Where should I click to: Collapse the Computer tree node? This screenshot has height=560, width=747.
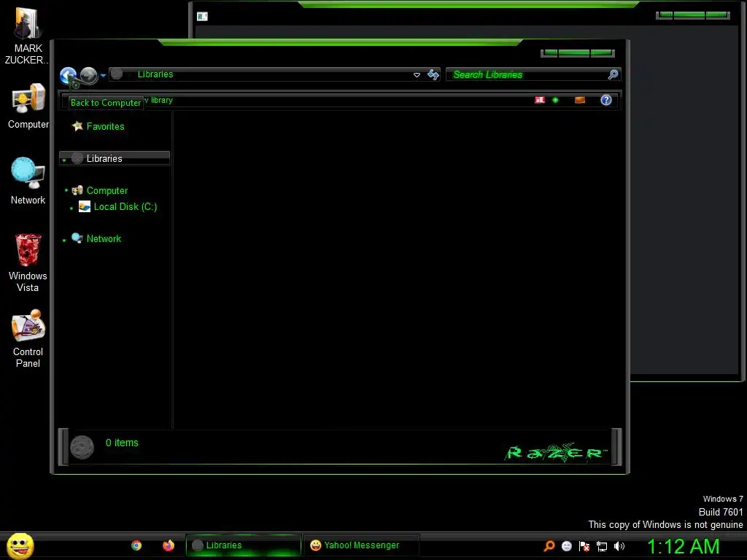coord(66,190)
